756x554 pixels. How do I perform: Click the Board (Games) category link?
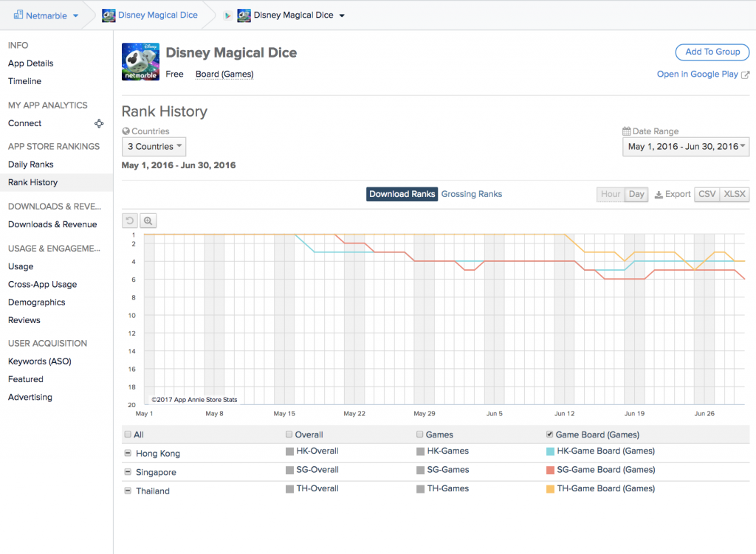point(224,75)
